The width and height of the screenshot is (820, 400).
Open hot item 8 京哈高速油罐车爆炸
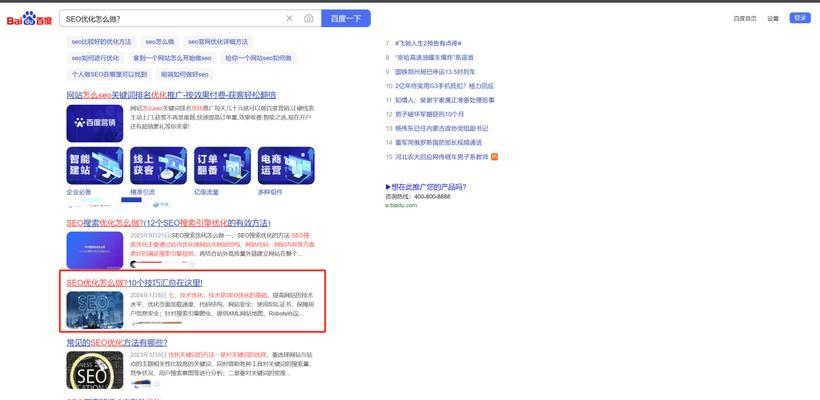coord(434,58)
